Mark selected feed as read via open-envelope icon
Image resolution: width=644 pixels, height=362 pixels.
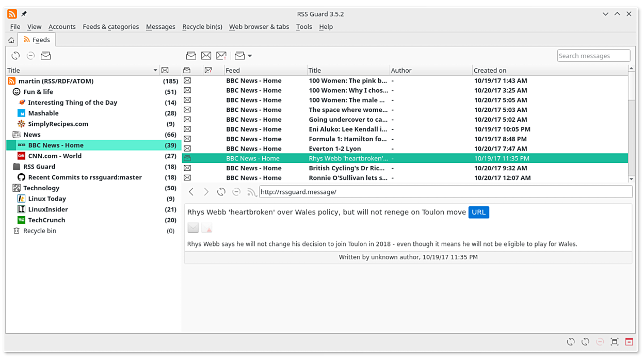46,56
